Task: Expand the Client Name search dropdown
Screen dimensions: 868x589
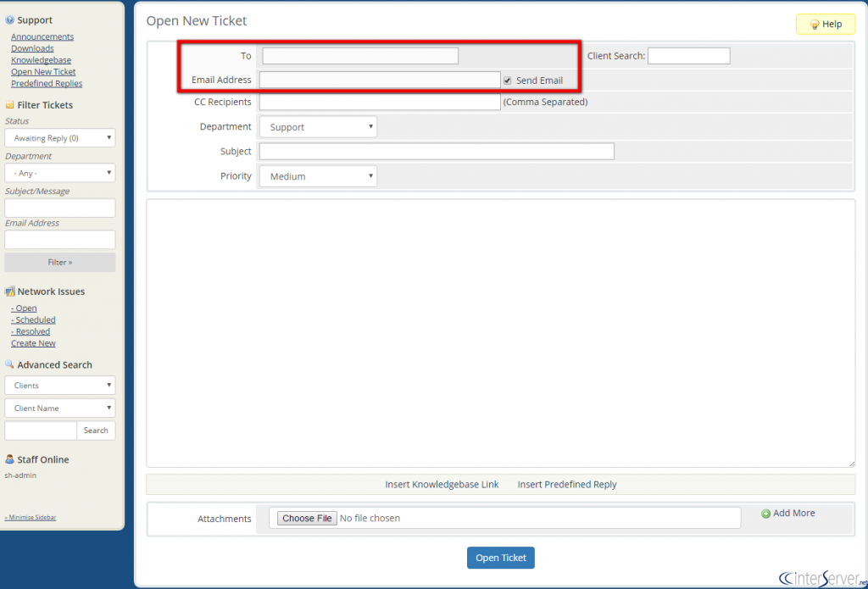Action: click(x=60, y=408)
